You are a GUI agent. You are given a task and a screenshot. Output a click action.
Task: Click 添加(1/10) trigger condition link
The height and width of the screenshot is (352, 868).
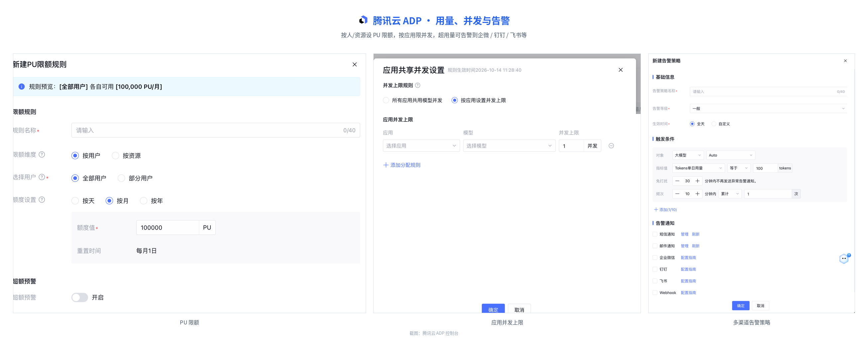(x=665, y=210)
